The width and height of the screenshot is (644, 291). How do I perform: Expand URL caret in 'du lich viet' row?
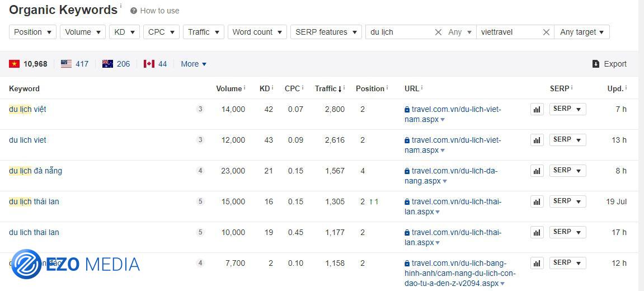[443, 151]
